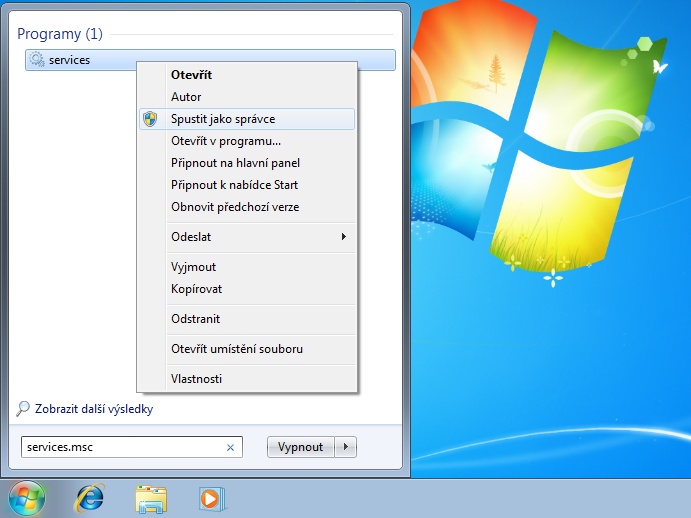This screenshot has width=691, height=518.
Task: Click the shield icon beside Spustit jako správce
Action: pos(151,119)
